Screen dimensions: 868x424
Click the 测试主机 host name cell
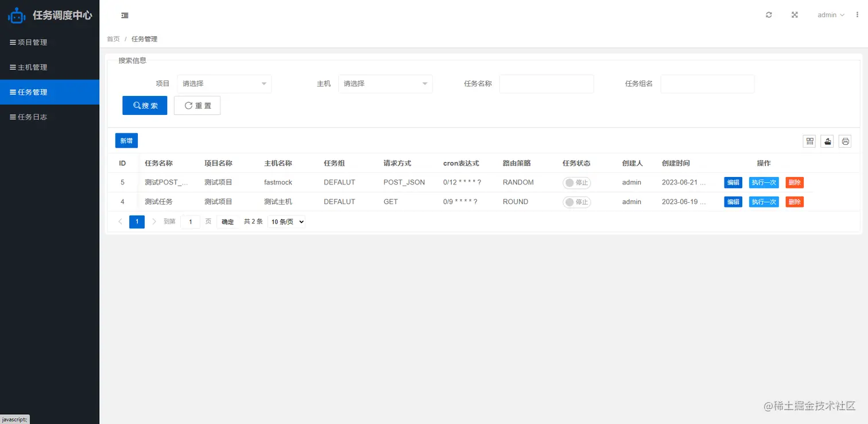[278, 202]
